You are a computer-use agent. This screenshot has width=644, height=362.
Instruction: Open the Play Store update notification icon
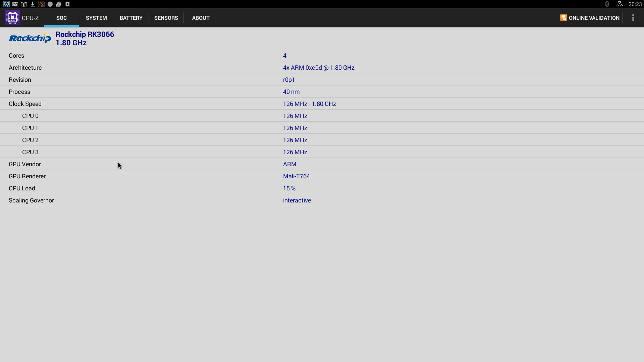59,4
